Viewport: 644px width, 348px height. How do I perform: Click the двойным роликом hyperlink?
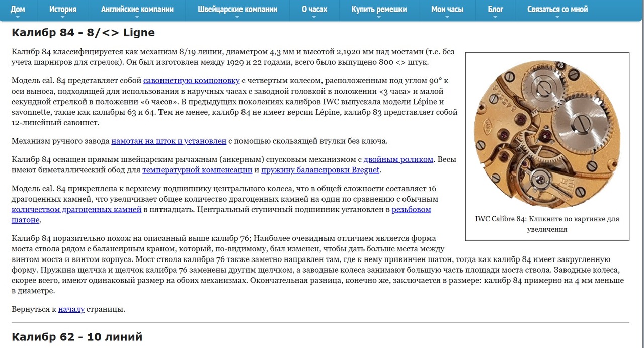pyautogui.click(x=398, y=159)
